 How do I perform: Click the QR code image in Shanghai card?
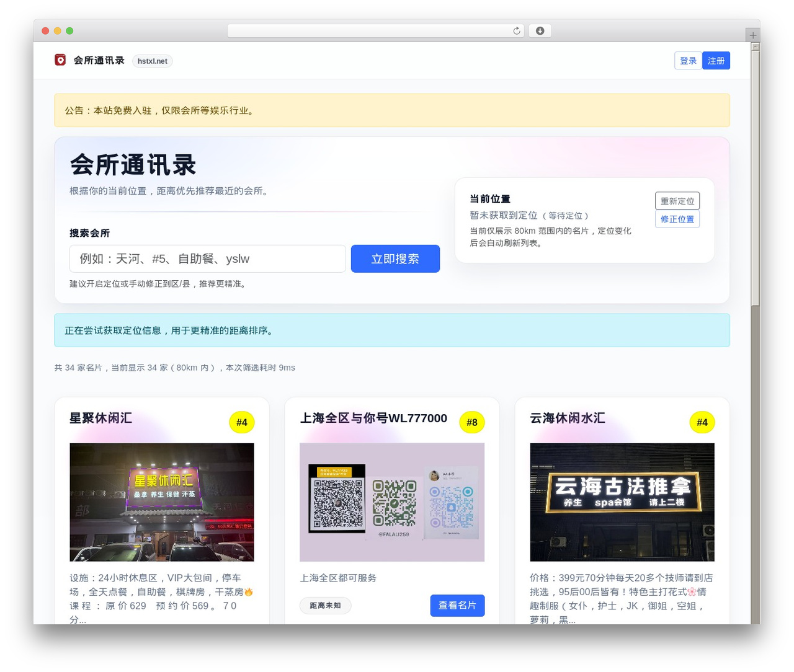click(x=392, y=502)
